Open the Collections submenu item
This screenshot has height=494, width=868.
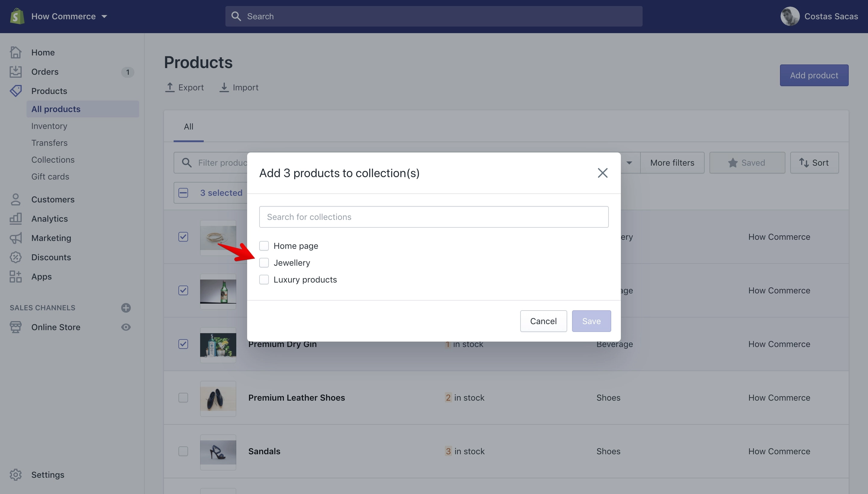coord(53,160)
